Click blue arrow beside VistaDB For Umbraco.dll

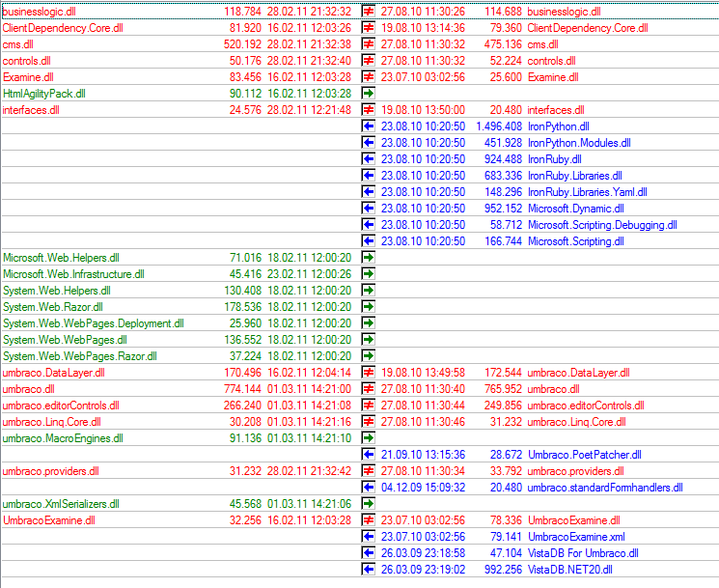369,553
